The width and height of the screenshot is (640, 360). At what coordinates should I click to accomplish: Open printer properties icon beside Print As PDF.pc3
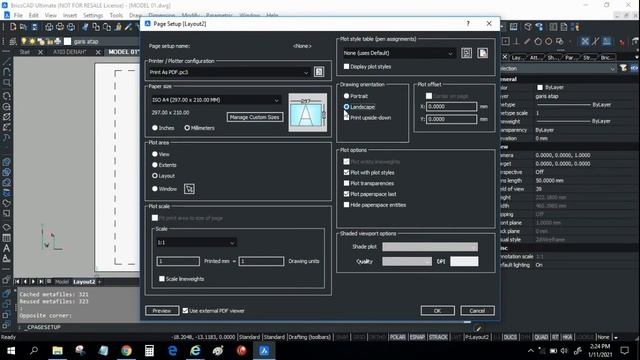coord(319,72)
